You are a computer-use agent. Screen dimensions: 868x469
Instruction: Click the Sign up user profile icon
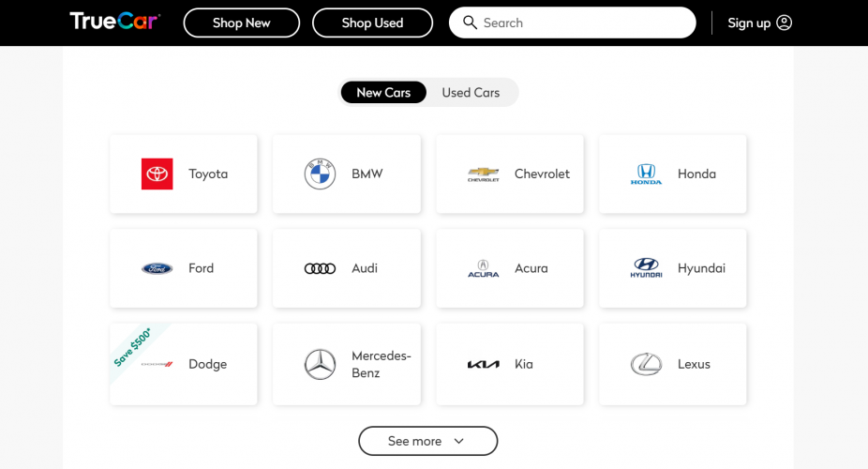click(785, 23)
